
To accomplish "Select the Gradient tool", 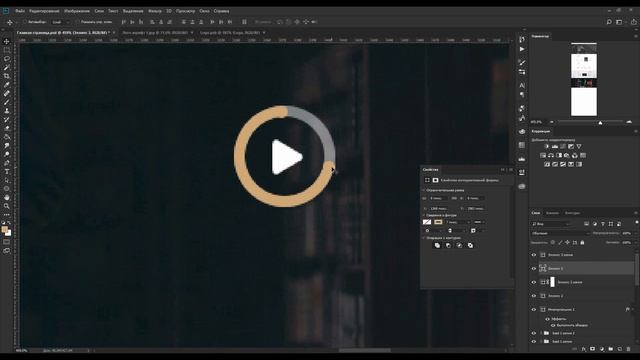I will pos(7,137).
